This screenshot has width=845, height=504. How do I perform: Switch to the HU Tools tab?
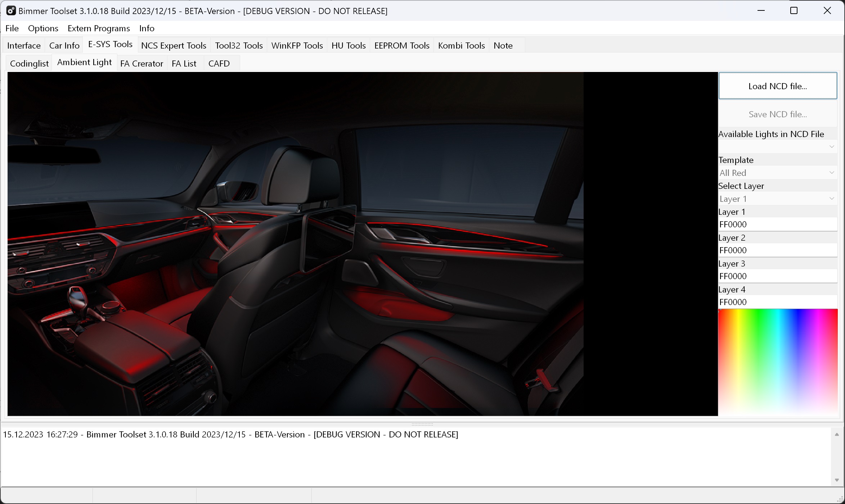(349, 45)
